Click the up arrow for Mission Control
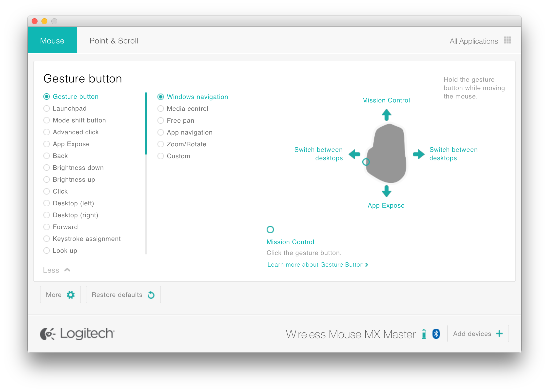The image size is (549, 392). coord(386,115)
